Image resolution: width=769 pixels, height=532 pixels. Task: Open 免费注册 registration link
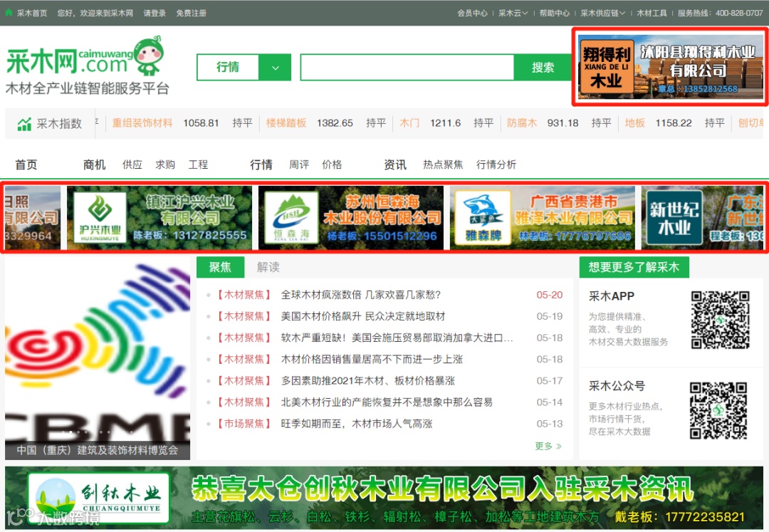coord(192,14)
